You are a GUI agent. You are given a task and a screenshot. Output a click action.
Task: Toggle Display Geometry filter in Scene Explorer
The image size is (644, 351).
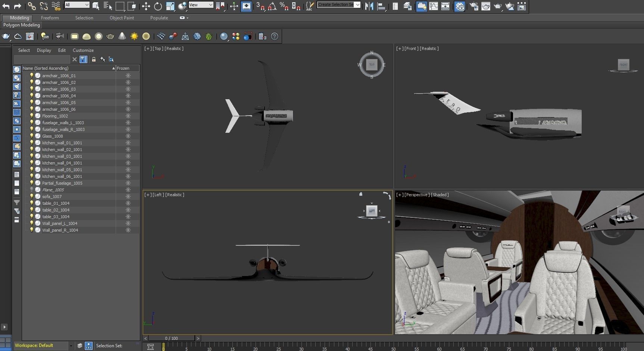(x=17, y=69)
